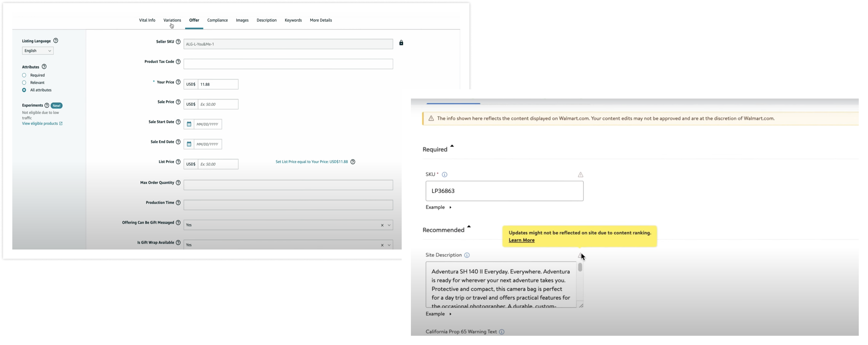Expand the Example under the SKU field
Screen dimensions: 868x345
pyautogui.click(x=438, y=207)
